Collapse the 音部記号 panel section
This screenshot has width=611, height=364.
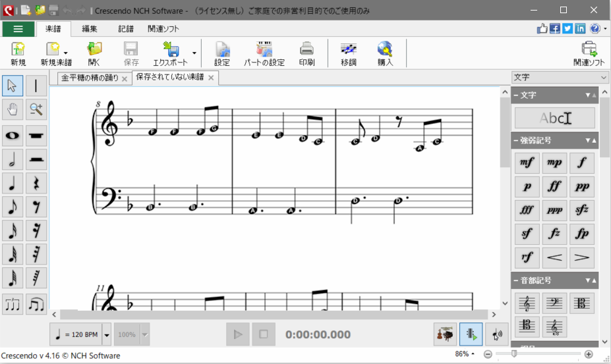[516, 280]
